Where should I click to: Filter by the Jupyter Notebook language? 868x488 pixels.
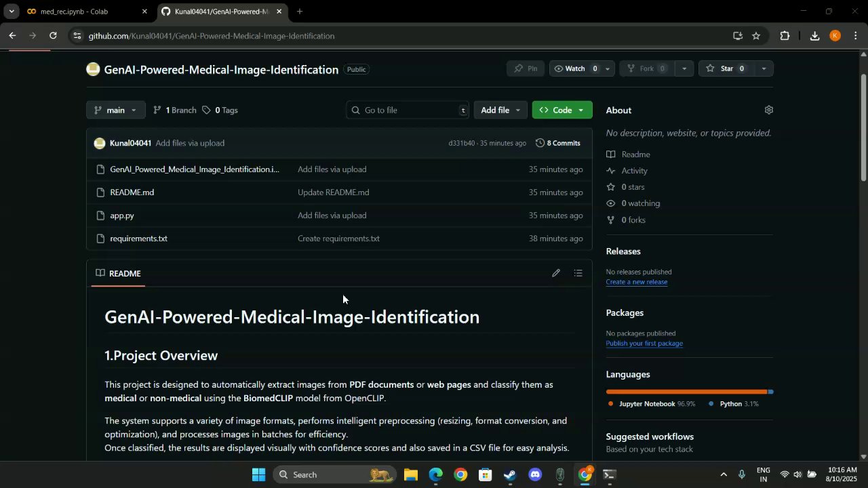[x=652, y=404]
